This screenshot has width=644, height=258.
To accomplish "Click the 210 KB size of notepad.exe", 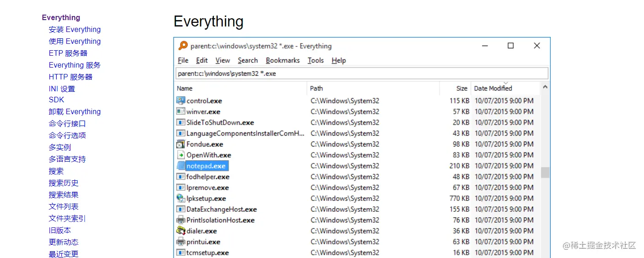I will tap(459, 166).
